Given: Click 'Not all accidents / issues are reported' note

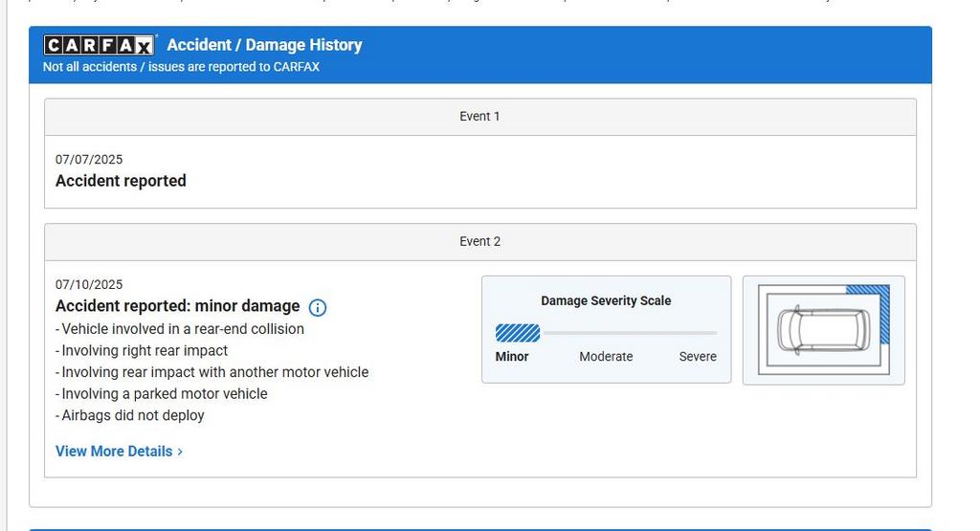Looking at the screenshot, I should pos(181,67).
